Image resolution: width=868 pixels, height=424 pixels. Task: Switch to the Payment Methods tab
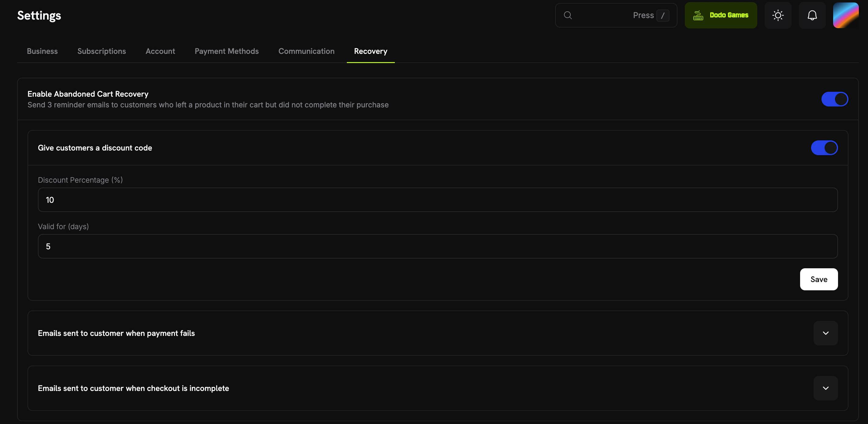pos(226,51)
